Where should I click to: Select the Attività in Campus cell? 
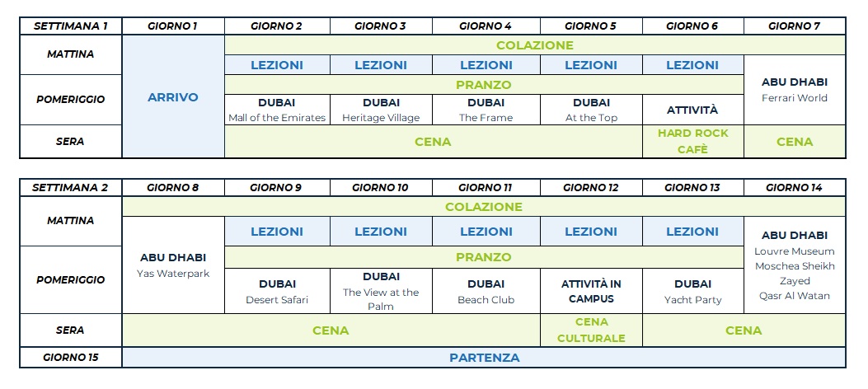591,291
